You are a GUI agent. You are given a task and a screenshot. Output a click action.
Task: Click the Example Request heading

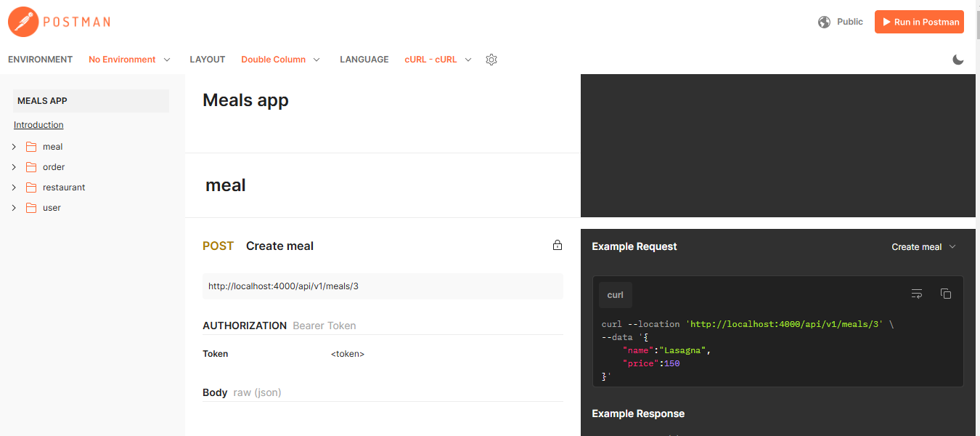pyautogui.click(x=634, y=246)
